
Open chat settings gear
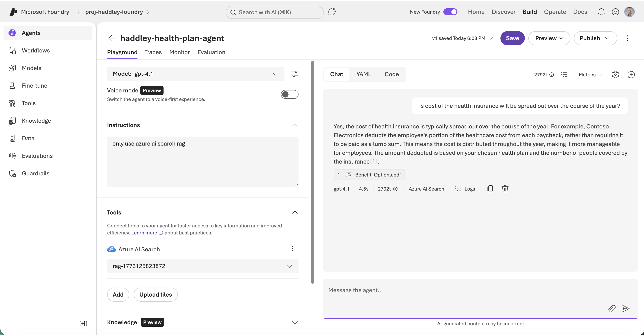(615, 74)
